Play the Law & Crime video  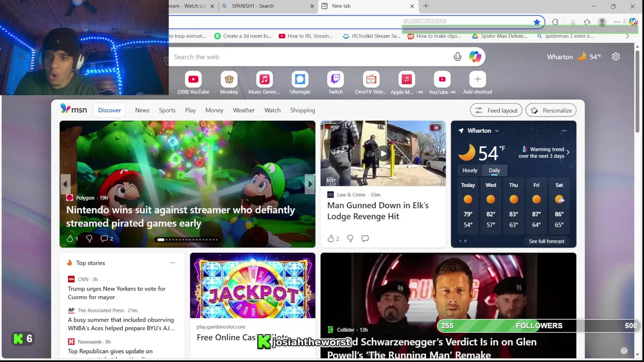click(x=383, y=153)
